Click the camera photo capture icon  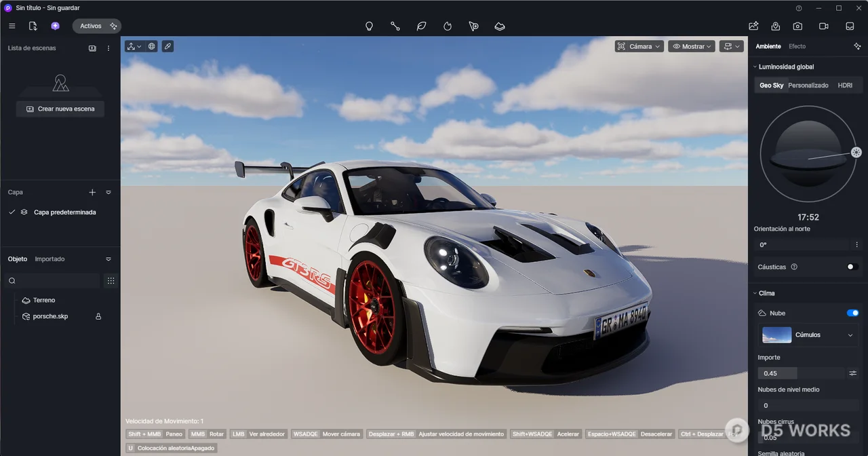tap(798, 26)
